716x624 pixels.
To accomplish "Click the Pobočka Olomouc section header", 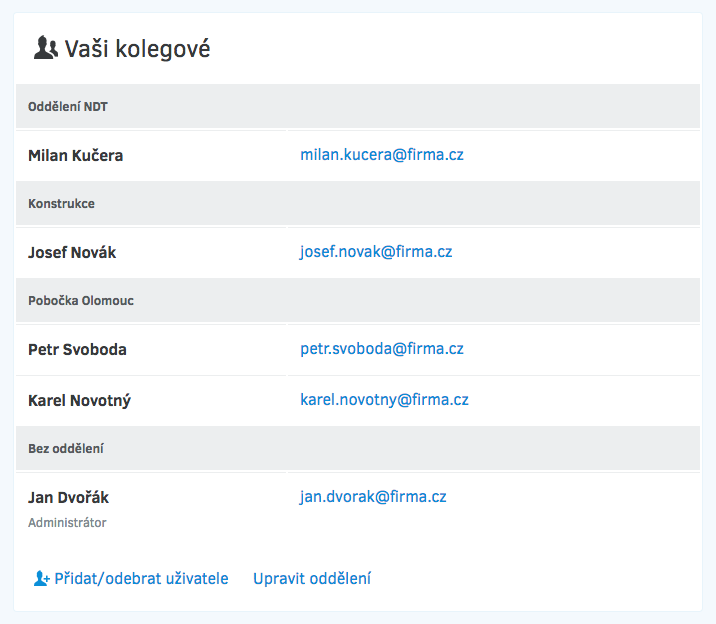I will [x=358, y=300].
